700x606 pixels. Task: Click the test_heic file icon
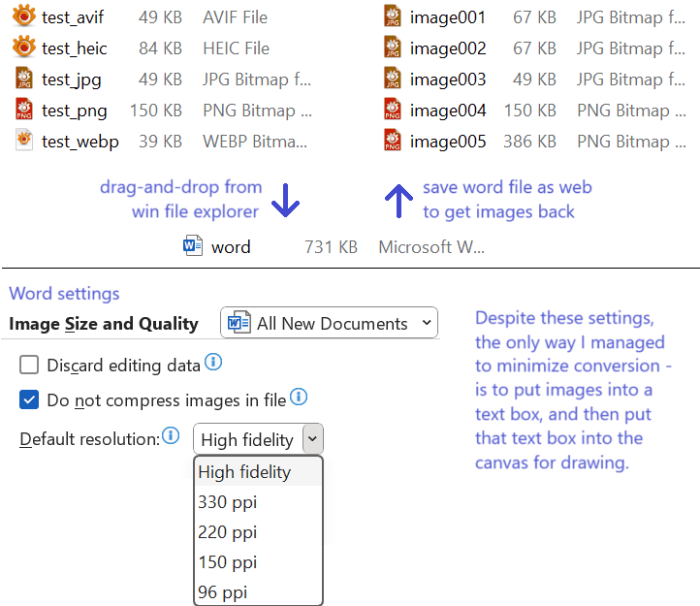click(24, 48)
